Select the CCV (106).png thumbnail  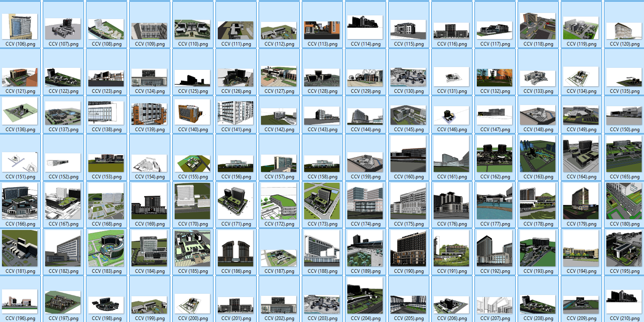pos(20,27)
